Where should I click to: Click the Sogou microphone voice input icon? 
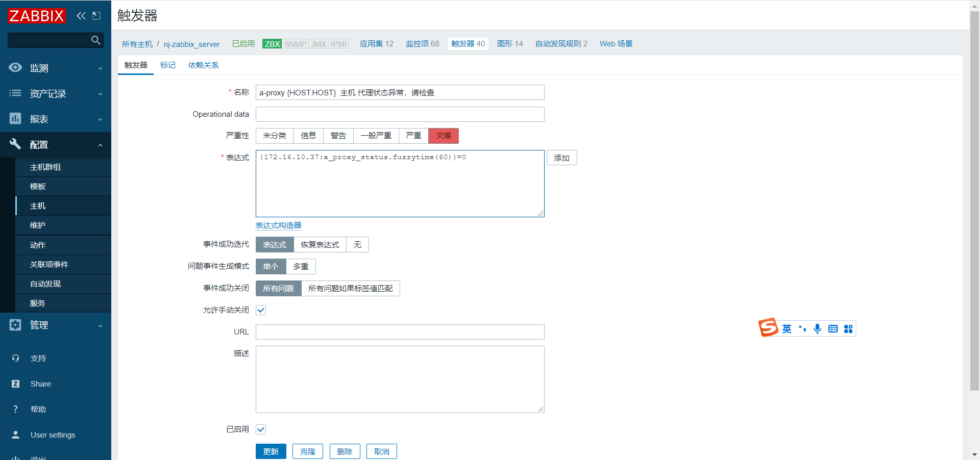(817, 329)
